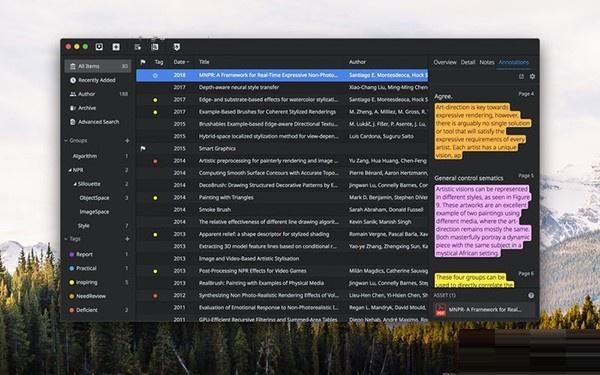
Task: Click the blue tag dot on MNPR row
Action: (155, 75)
